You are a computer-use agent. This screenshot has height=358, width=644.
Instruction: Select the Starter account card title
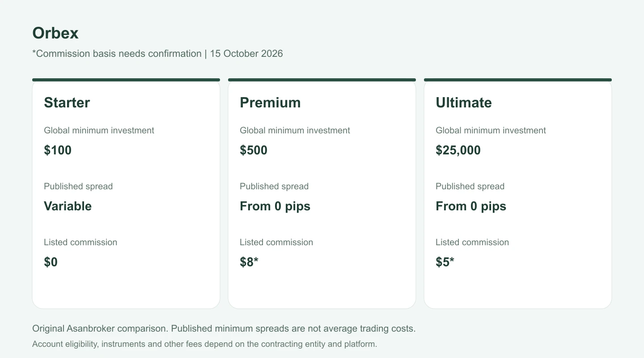tap(67, 102)
